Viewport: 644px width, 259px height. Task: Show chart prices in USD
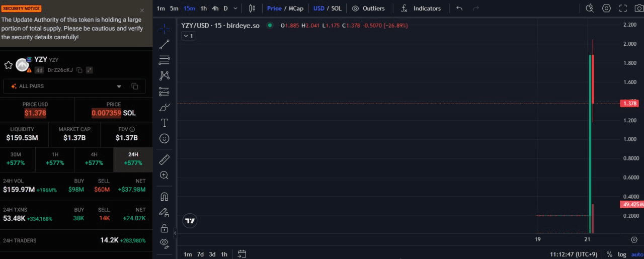[x=319, y=8]
